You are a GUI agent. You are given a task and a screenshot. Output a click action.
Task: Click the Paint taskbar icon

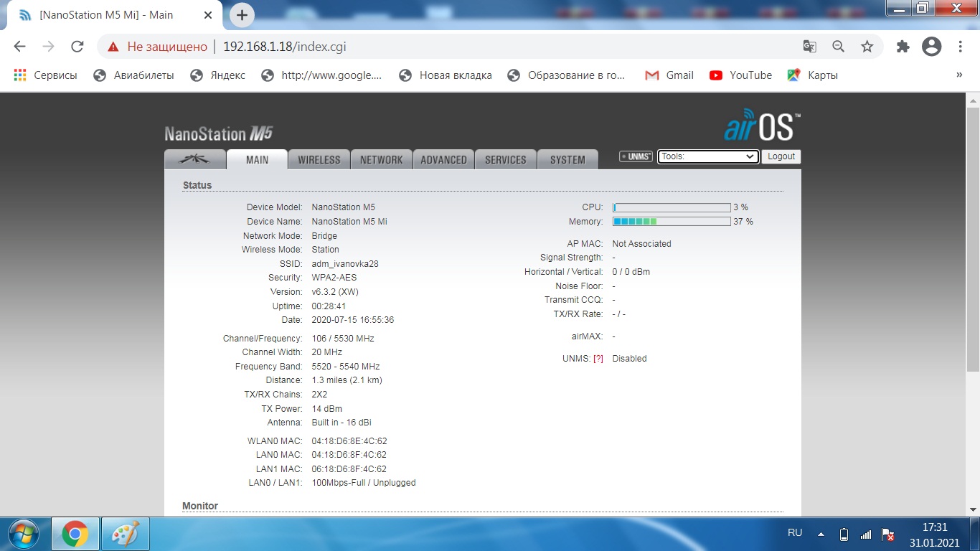[x=125, y=534]
